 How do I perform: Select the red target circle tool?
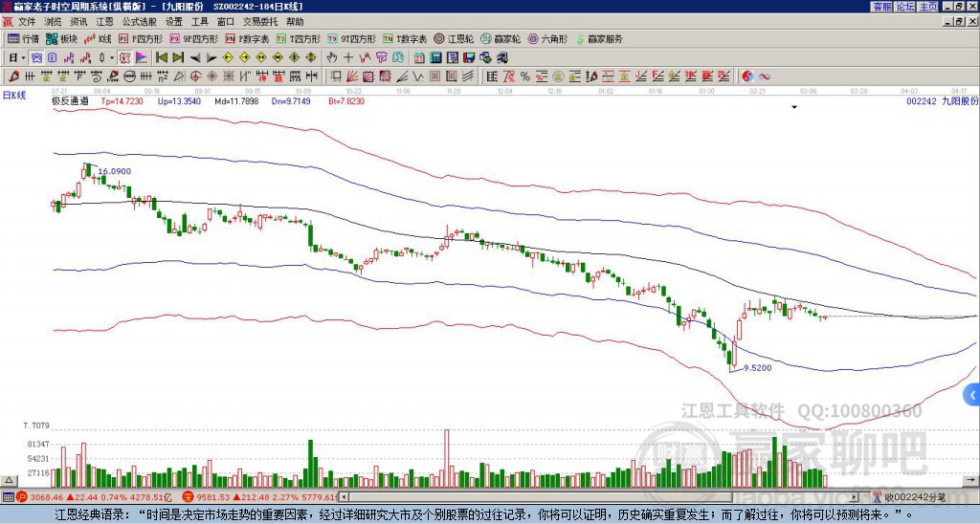coord(195,76)
